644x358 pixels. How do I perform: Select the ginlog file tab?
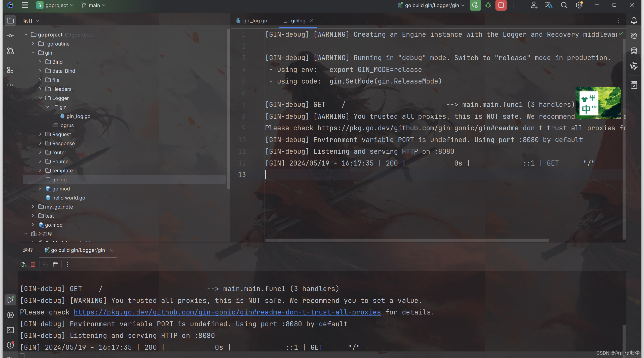coord(298,21)
